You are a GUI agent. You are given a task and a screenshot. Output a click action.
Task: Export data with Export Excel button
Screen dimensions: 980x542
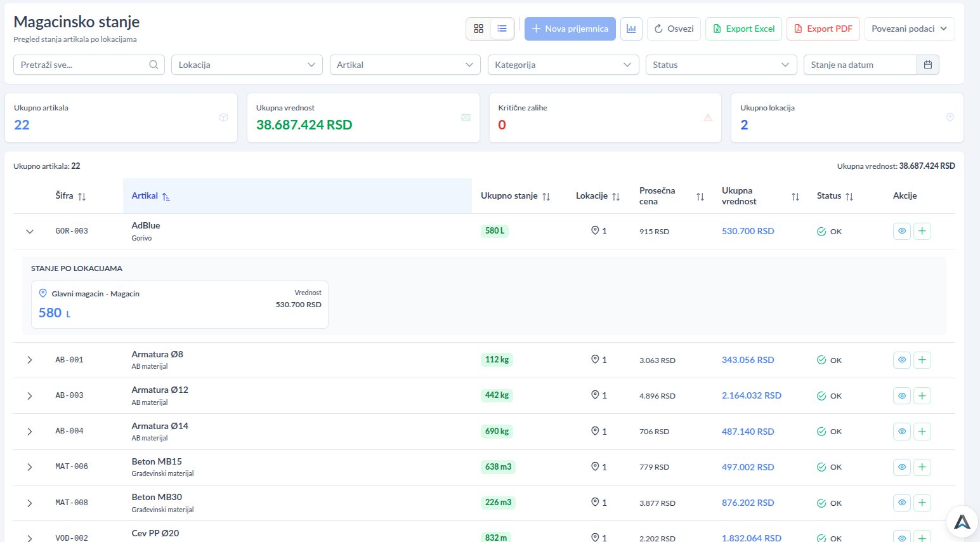pos(743,29)
